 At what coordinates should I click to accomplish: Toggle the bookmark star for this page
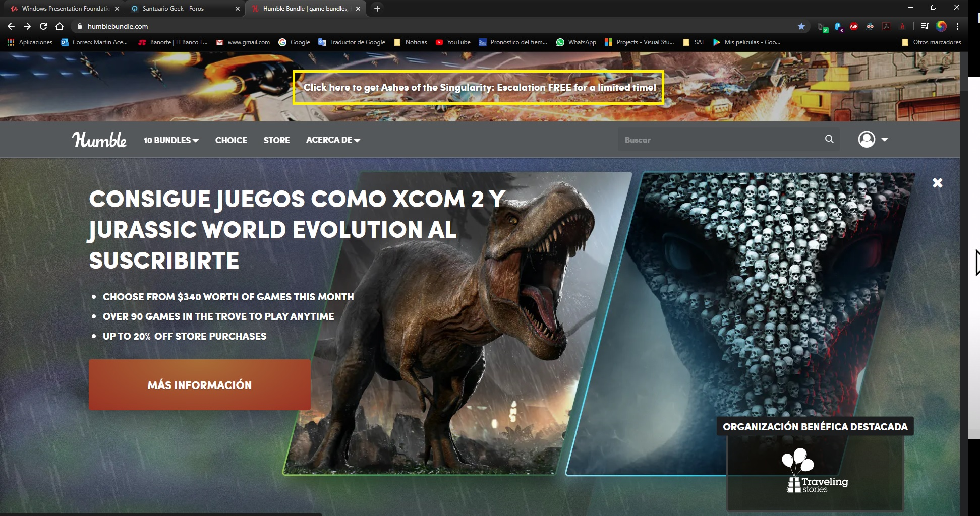pos(801,26)
